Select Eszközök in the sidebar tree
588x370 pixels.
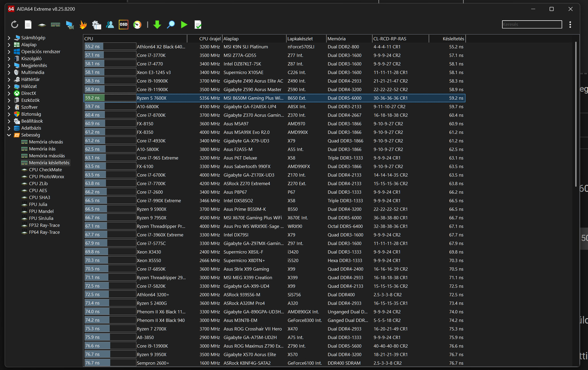30,100
